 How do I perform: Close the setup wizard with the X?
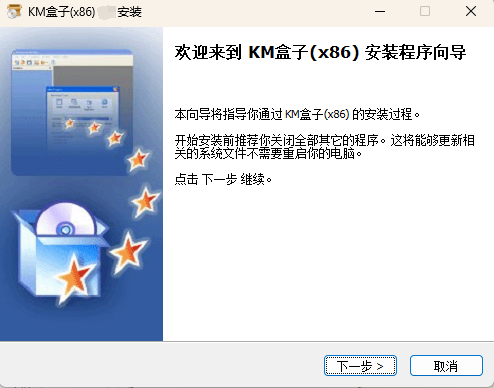pyautogui.click(x=471, y=12)
